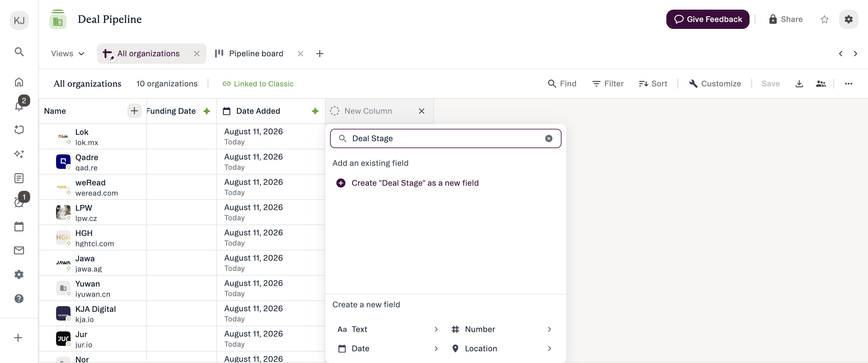Click the plus icon at the bottom of the sidebar

[x=18, y=338]
